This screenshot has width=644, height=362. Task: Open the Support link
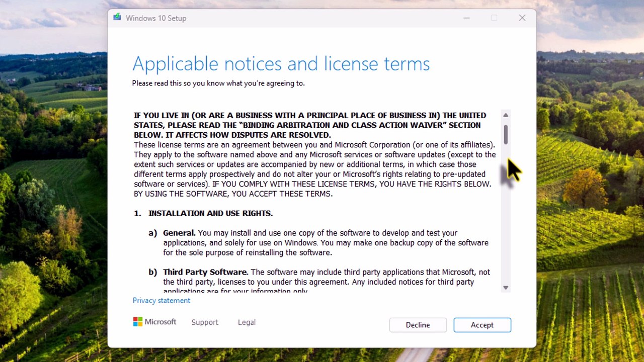point(205,322)
